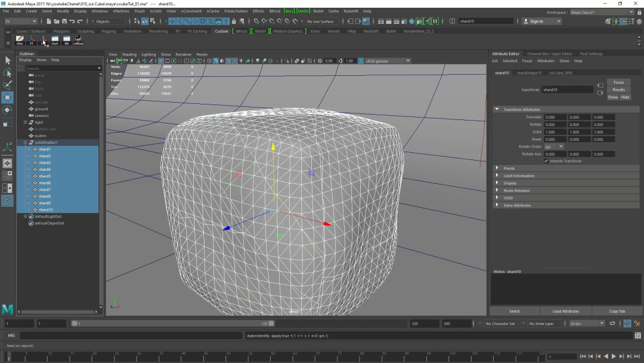Click the script editor icon
Viewport: 644px width, 363px height.
pos(637,336)
